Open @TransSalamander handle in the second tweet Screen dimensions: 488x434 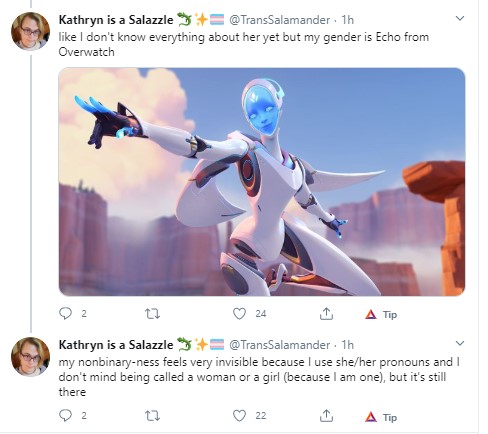(279, 345)
